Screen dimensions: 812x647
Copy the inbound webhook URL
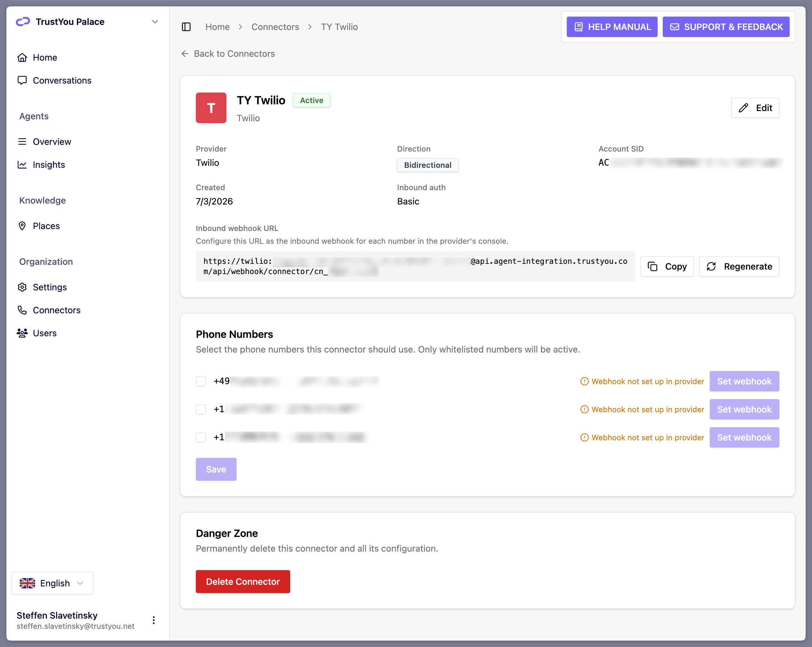click(x=667, y=266)
